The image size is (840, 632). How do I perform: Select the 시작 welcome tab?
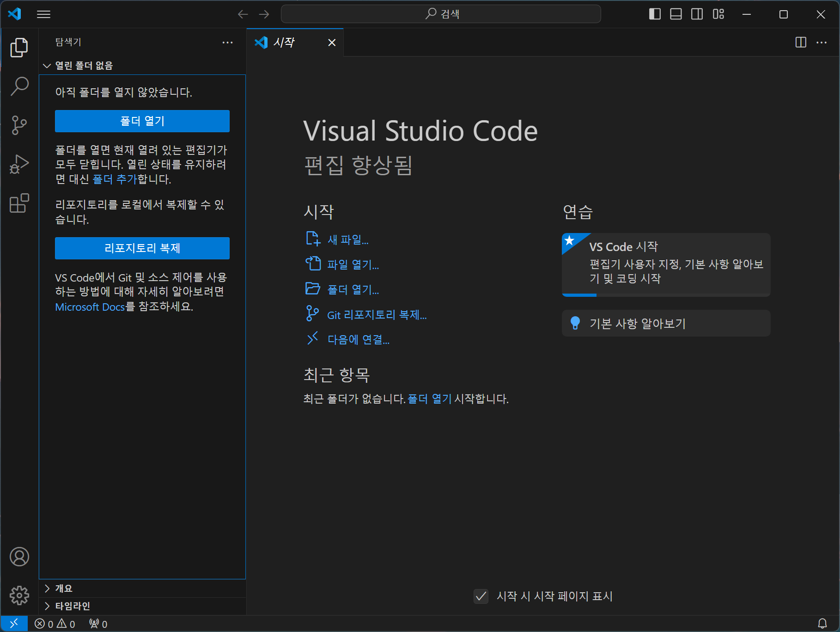pos(295,43)
